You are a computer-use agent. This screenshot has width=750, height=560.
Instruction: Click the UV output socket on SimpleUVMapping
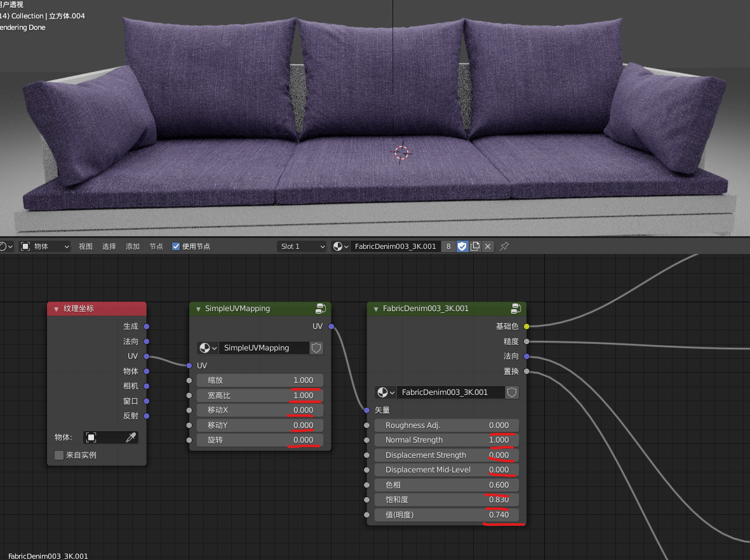click(x=331, y=326)
